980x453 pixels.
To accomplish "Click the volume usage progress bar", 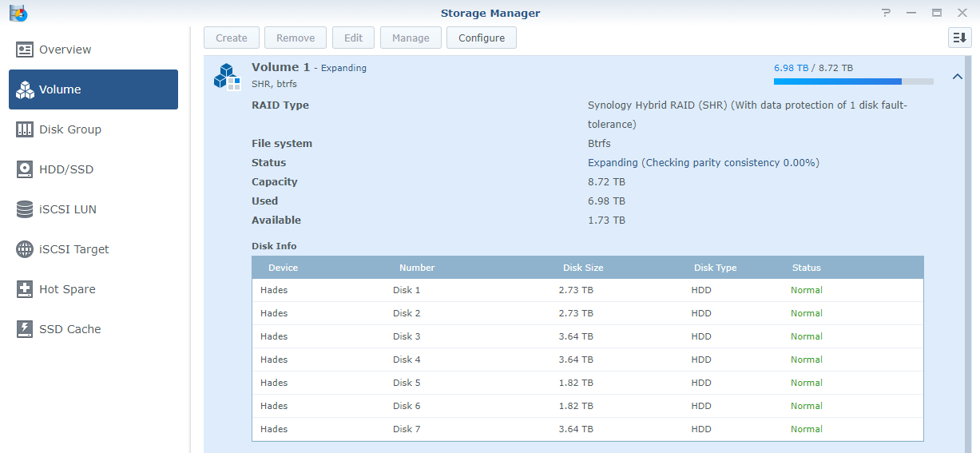I will 853,81.
